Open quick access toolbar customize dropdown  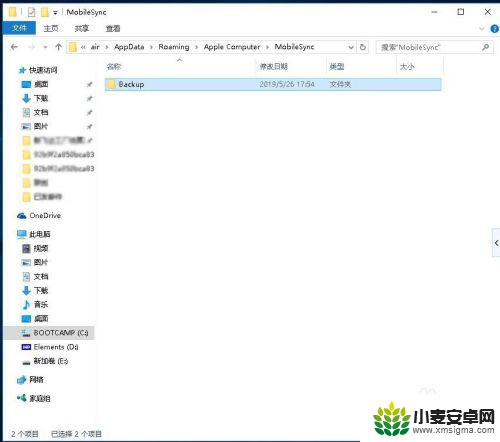55,13
